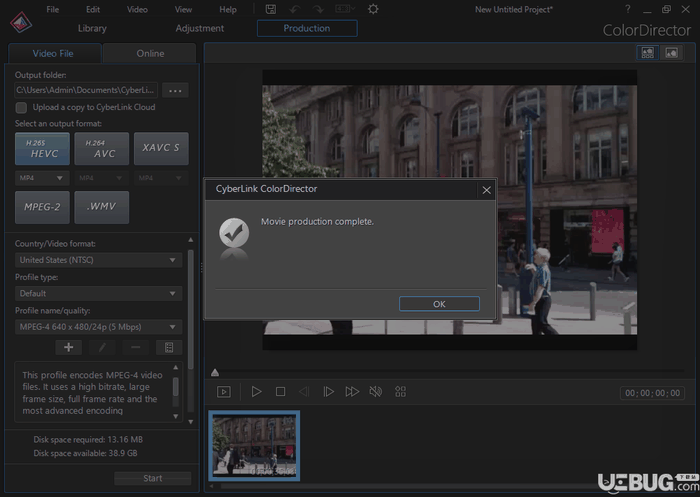Viewport: 700px width, 497px height.
Task: Select the XAVC S format
Action: 161,149
